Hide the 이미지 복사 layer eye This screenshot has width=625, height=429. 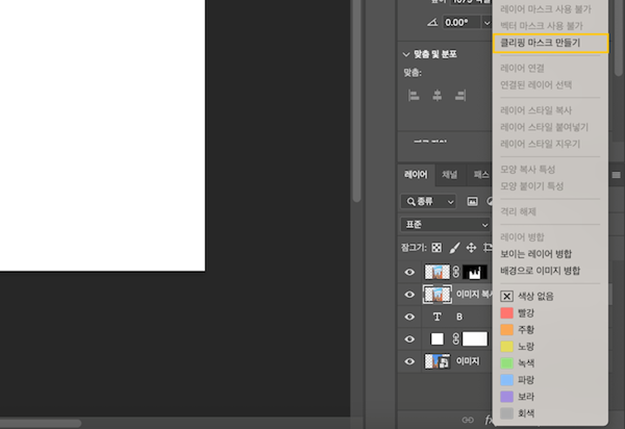tap(409, 294)
